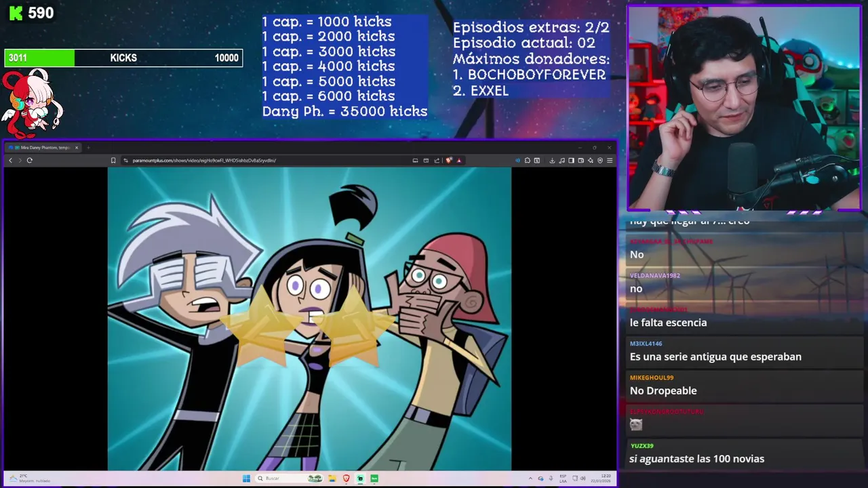This screenshot has width=868, height=488.
Task: Open the downloads icon in browser toolbar
Action: [552, 161]
